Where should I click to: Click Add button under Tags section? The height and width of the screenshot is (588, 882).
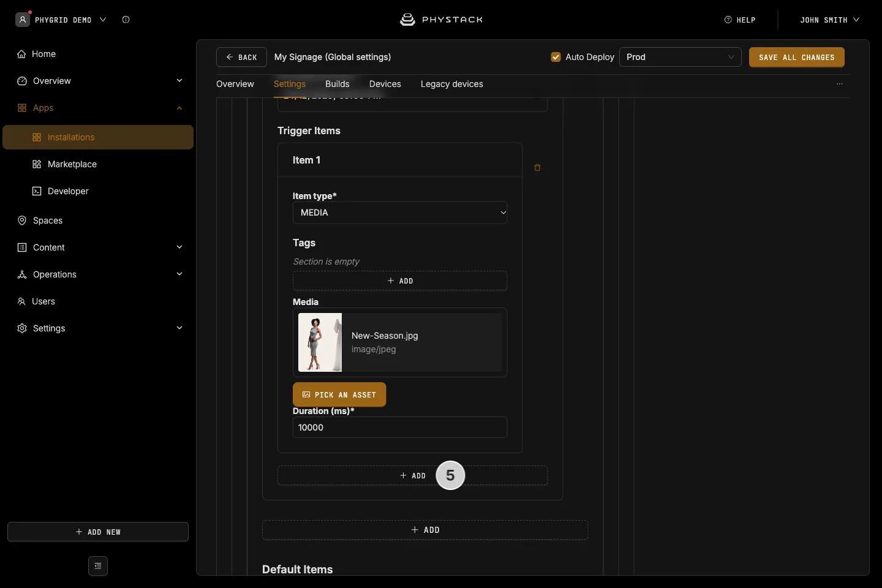pos(400,281)
